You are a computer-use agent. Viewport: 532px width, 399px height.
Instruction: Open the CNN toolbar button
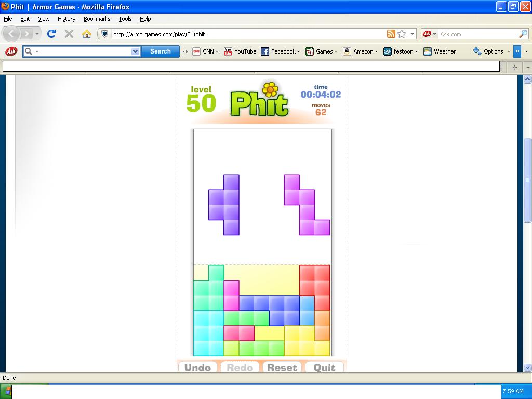point(205,51)
